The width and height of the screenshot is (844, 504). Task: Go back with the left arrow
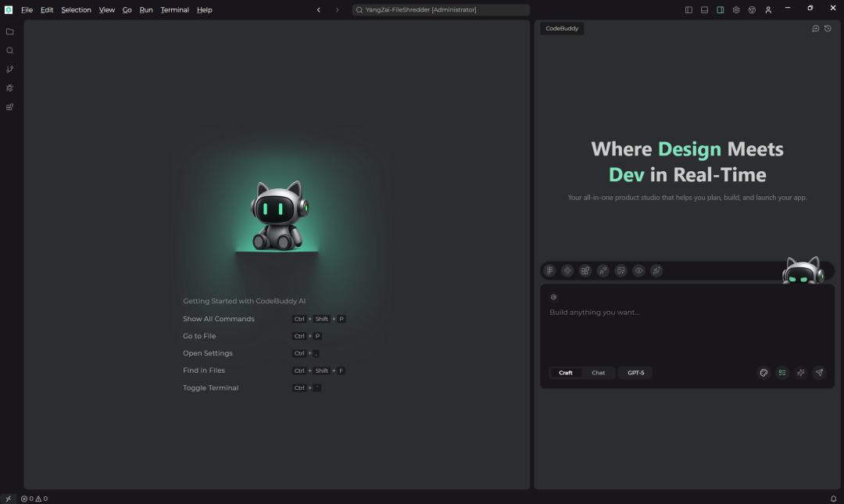point(319,9)
